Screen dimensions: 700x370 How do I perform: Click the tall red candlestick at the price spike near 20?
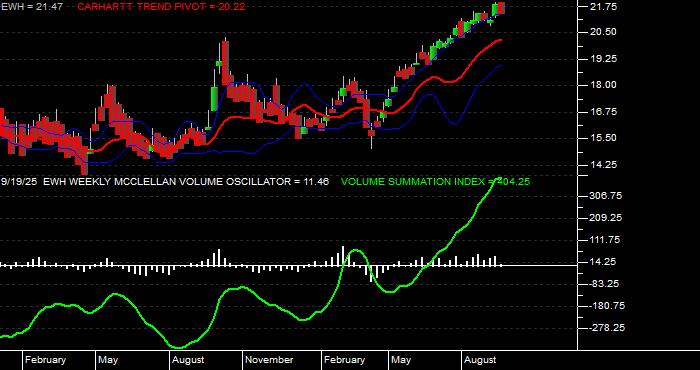(225, 62)
